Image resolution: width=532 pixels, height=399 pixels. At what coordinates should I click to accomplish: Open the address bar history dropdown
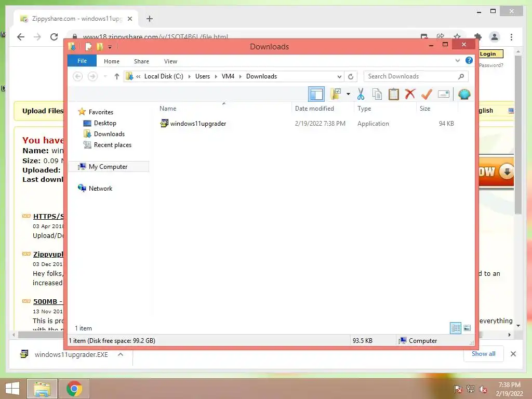pyautogui.click(x=339, y=77)
